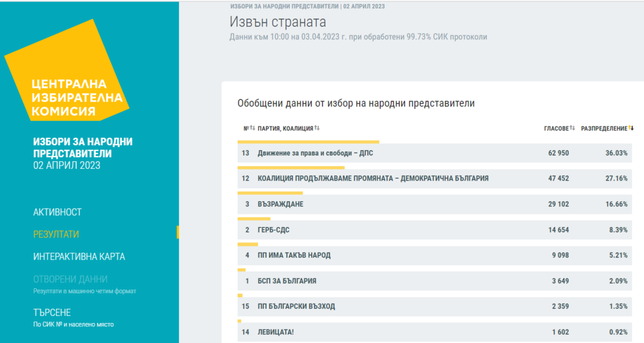Click the Обобщени данни table heading
This screenshot has width=644, height=343.
tap(356, 103)
